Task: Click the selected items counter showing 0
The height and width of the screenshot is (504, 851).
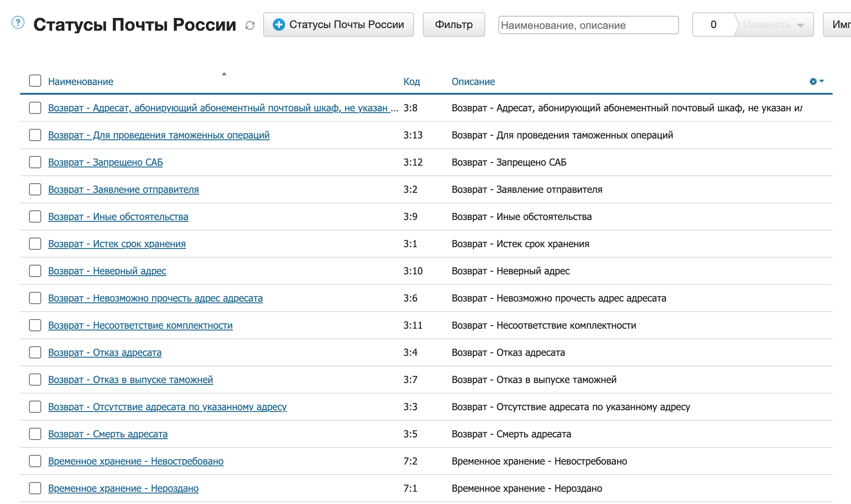Action: coord(713,25)
